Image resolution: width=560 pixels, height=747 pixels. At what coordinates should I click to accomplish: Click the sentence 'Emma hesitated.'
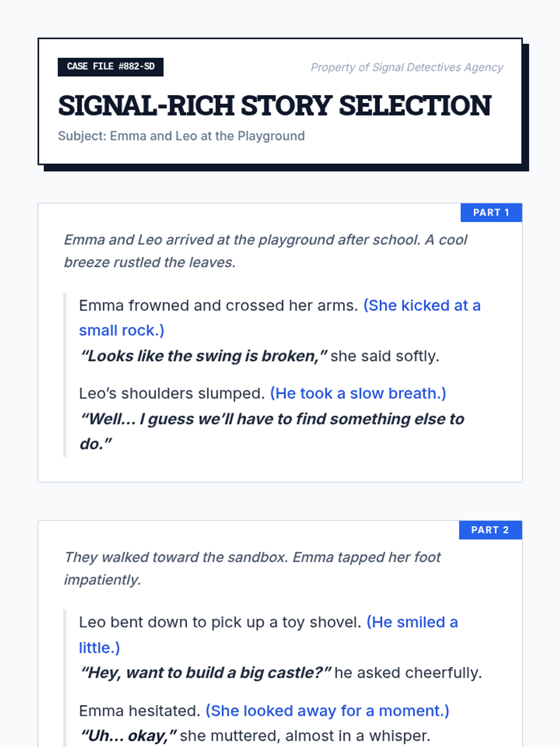coord(140,711)
